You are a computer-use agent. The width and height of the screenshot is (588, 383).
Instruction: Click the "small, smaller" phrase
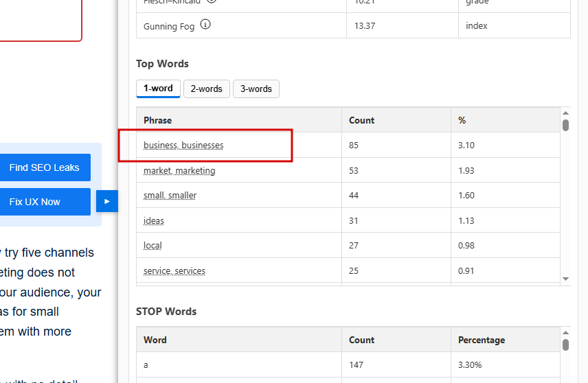[x=170, y=196]
